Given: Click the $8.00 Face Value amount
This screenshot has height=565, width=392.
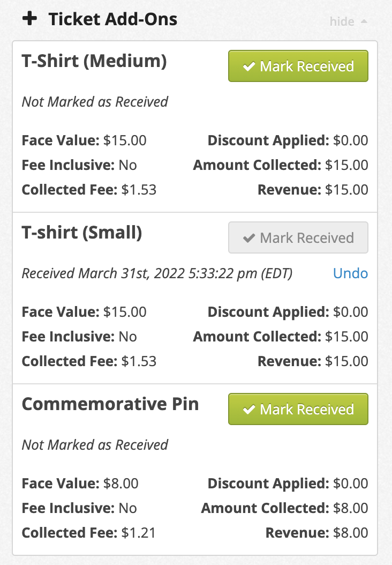Looking at the screenshot, I should click(x=120, y=484).
